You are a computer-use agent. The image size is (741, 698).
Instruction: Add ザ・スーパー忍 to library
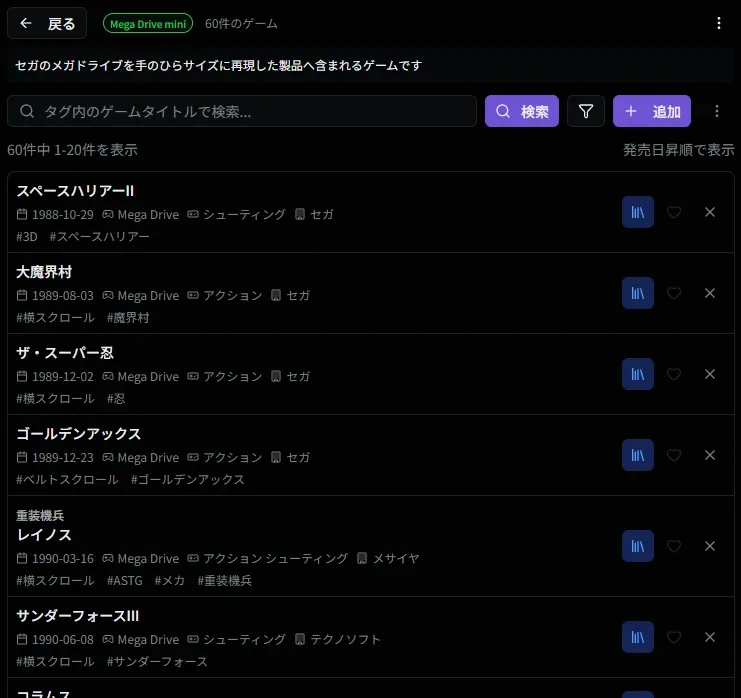638,374
